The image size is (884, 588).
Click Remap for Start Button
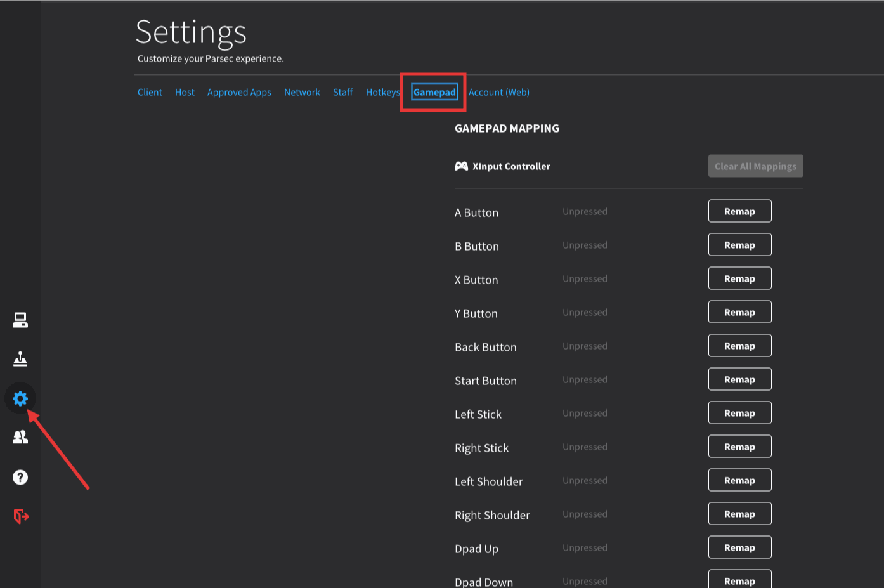coord(739,379)
